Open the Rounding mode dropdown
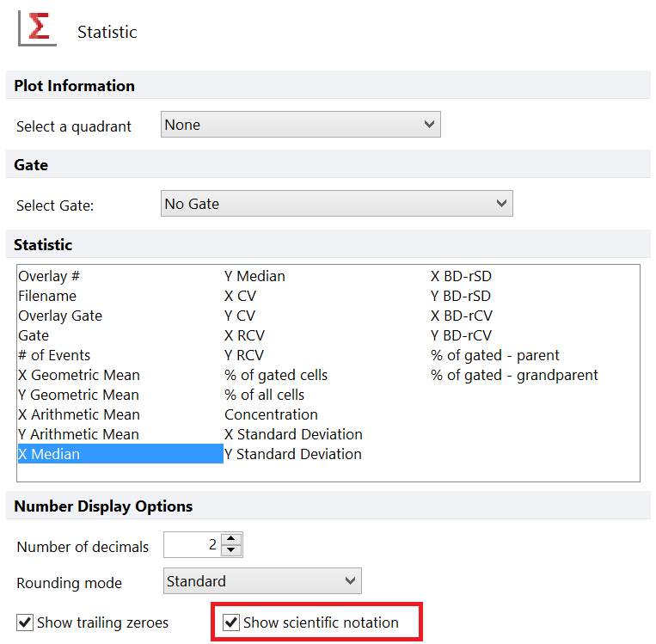Screen dimensions: 656x644 pyautogui.click(x=262, y=581)
